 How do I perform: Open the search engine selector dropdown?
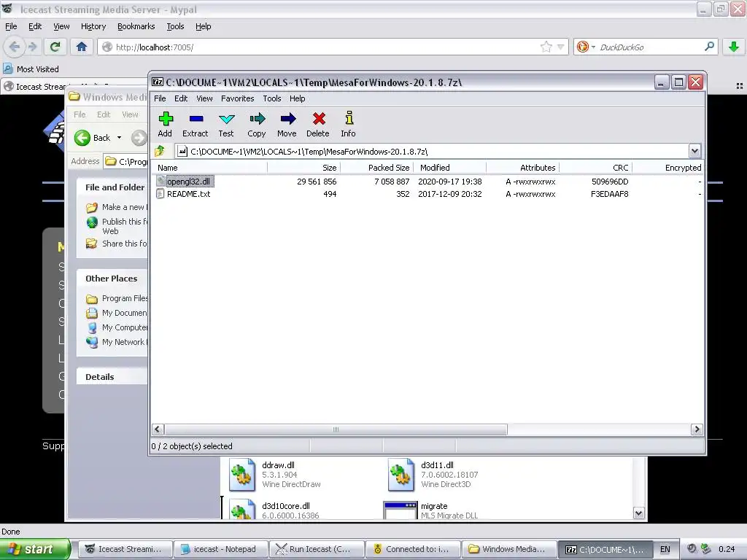point(585,47)
